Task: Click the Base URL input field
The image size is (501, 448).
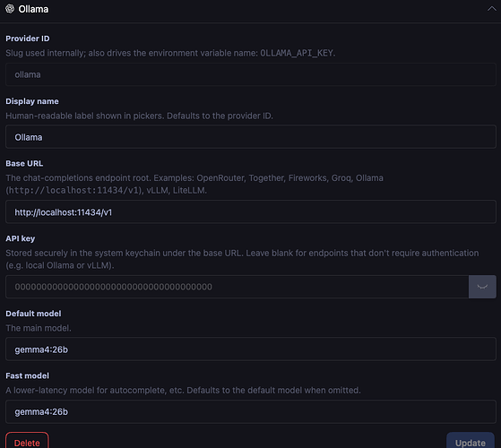Action: [251, 212]
